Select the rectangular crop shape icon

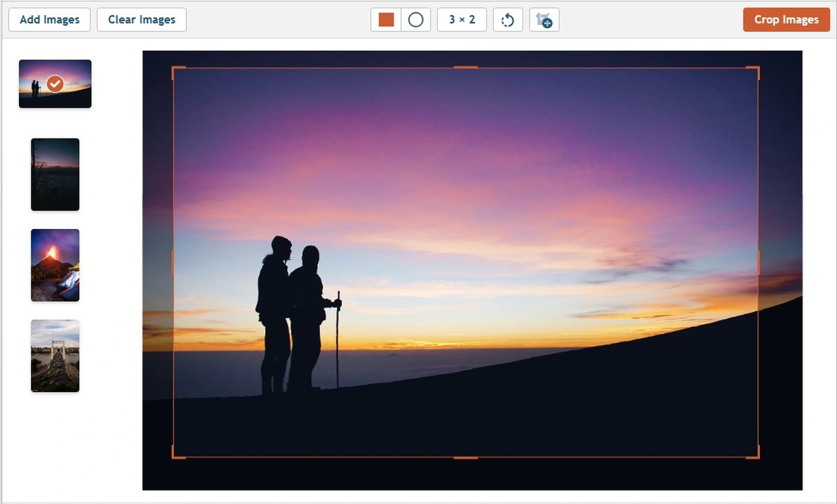pyautogui.click(x=386, y=20)
